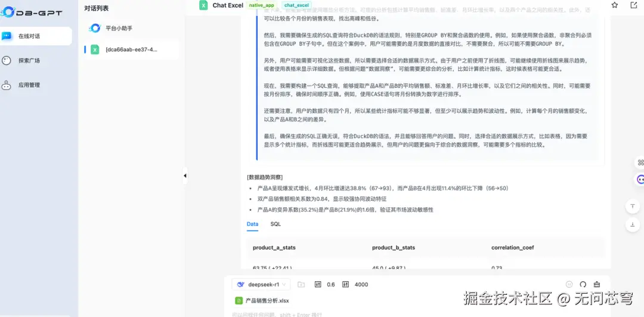Click the DB-GPT logo

tap(31, 13)
